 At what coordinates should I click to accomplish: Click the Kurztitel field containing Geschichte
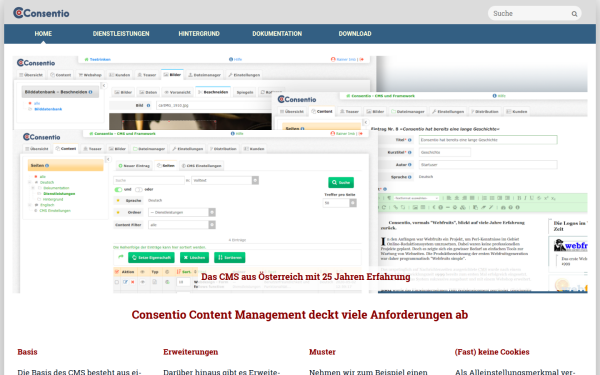[445, 152]
